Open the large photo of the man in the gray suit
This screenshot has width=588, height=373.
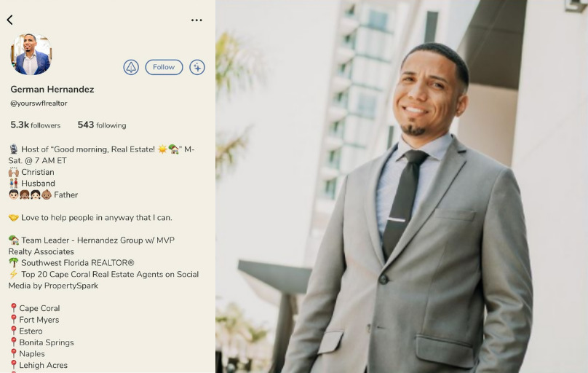(x=402, y=186)
